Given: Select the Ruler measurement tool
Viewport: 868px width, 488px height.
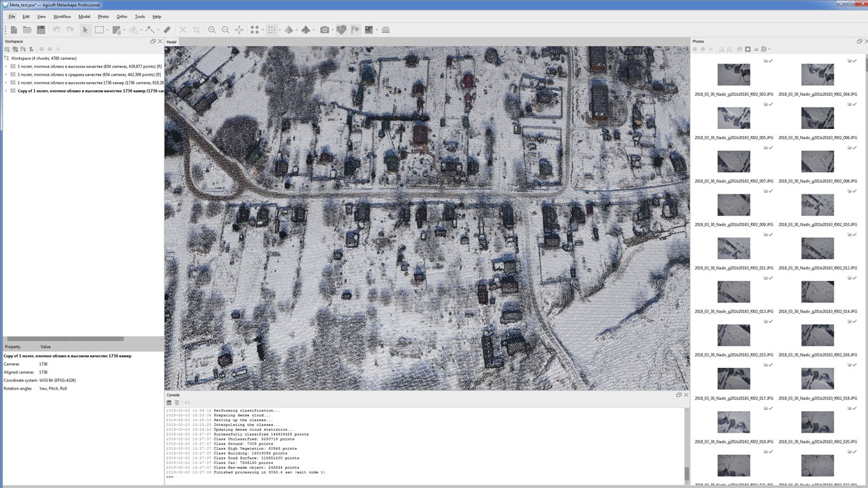Looking at the screenshot, I should point(167,30).
